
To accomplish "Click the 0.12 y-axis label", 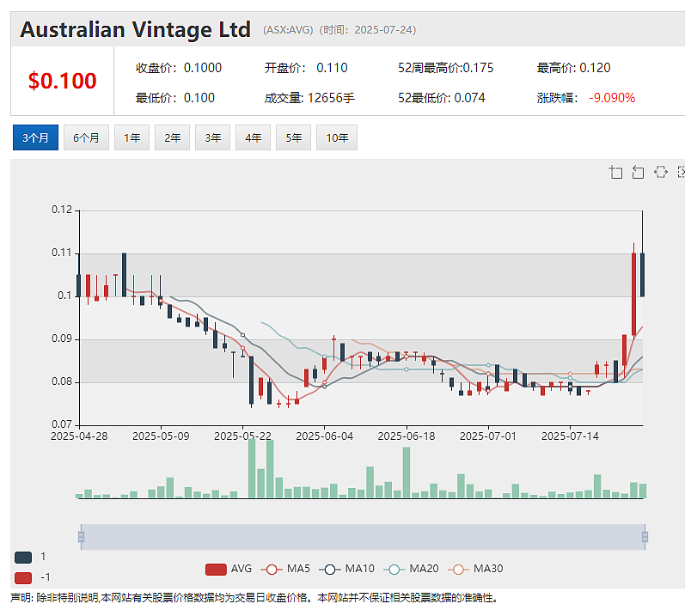I will click(x=61, y=210).
